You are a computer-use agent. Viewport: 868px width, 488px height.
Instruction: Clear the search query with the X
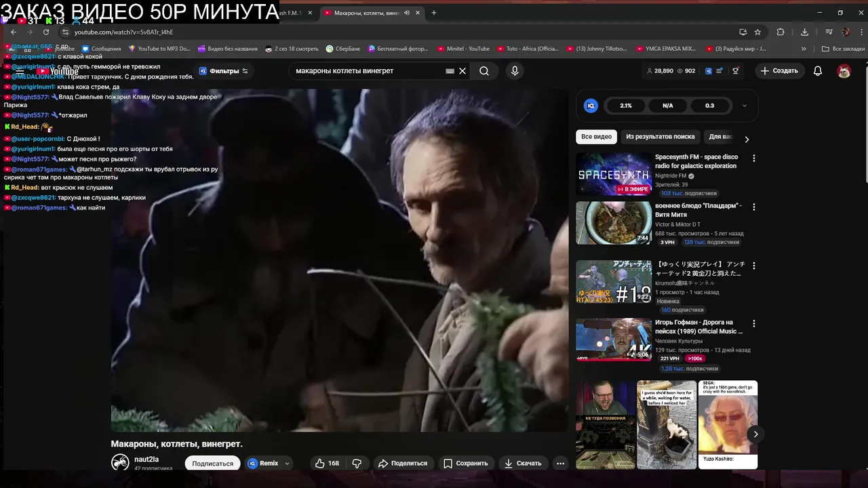(462, 70)
